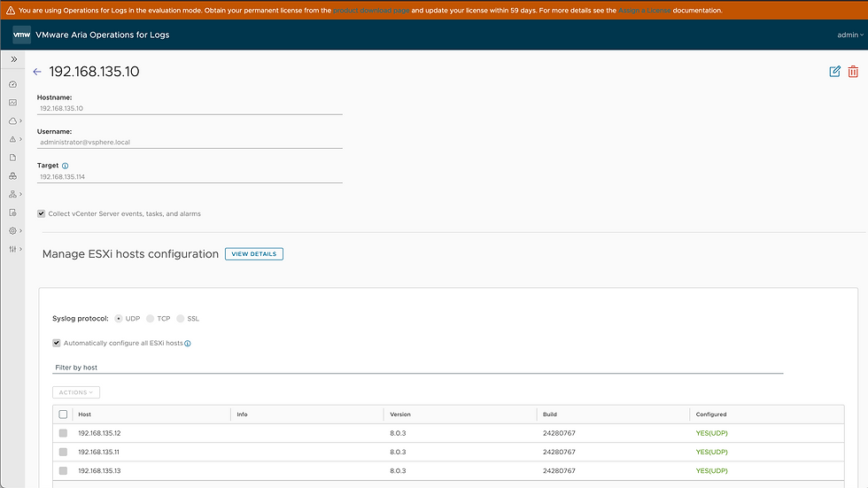Open the Alerts triangle icon in sidebar
The height and width of the screenshot is (488, 868).
(x=12, y=139)
